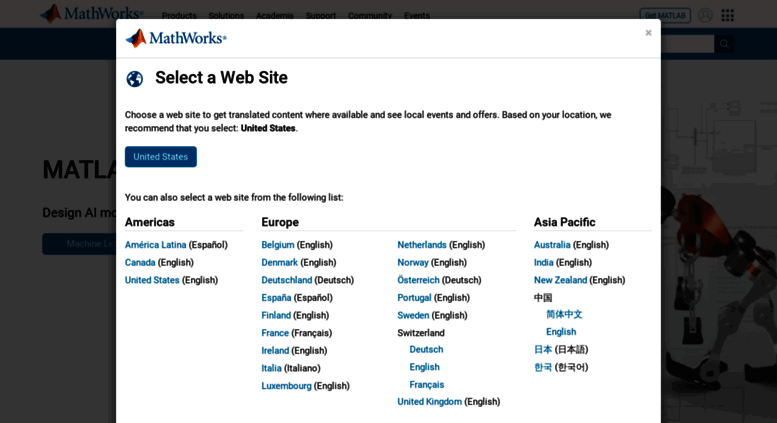Click the Get MATLAB button in header
Viewport: 777px width, 423px height.
pos(665,15)
